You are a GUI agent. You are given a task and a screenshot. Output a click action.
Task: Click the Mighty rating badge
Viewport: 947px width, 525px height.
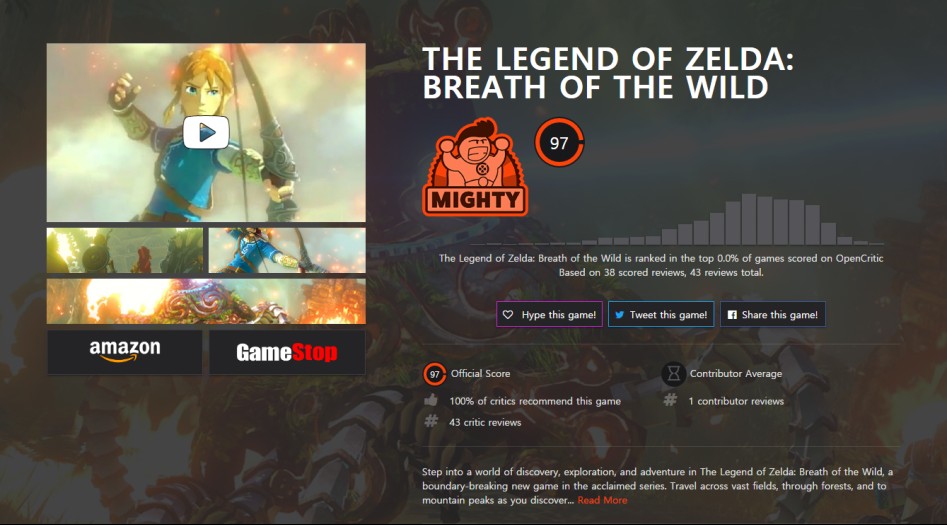point(475,167)
